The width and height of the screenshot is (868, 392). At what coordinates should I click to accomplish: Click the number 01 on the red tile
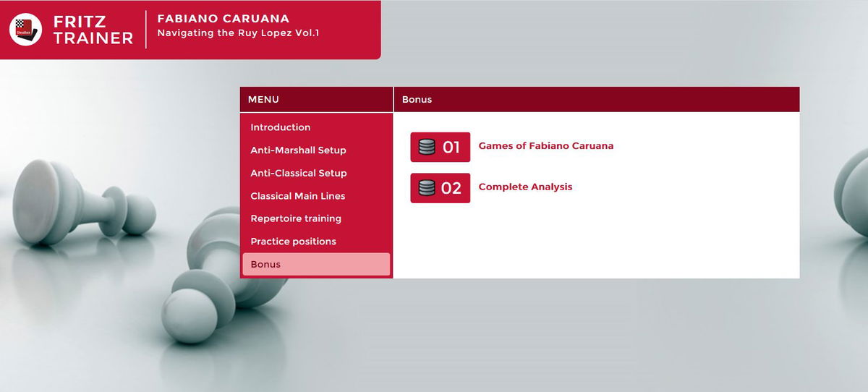coord(451,148)
